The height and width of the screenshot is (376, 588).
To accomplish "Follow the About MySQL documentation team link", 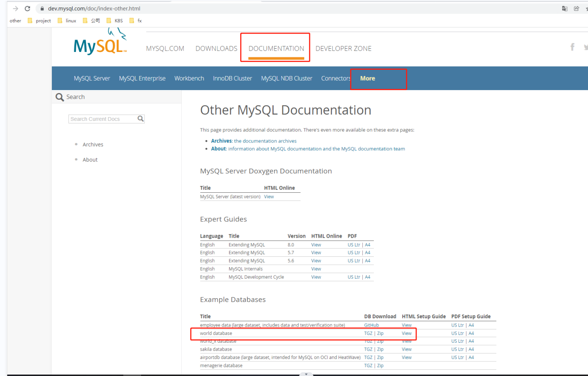I will pos(308,149).
